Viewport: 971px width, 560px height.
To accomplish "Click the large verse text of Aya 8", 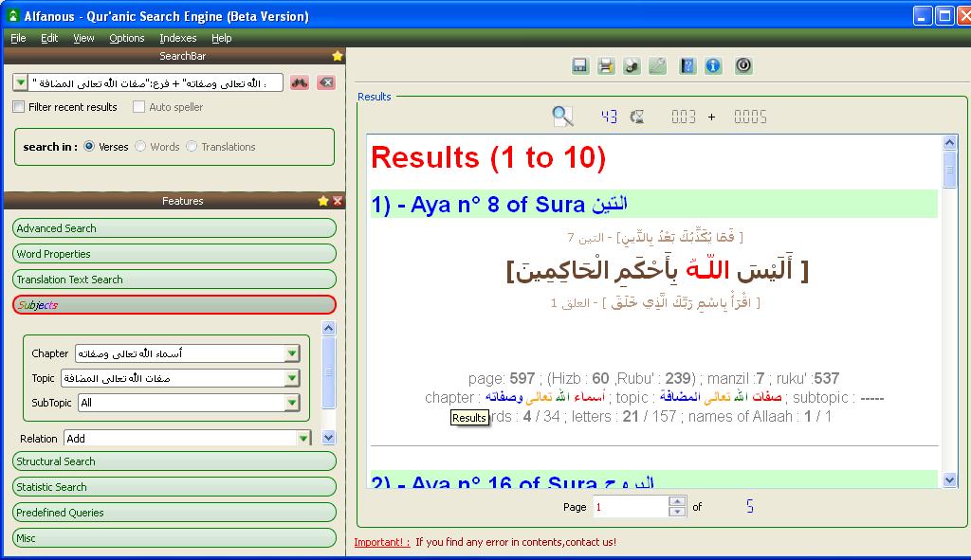I will point(658,270).
